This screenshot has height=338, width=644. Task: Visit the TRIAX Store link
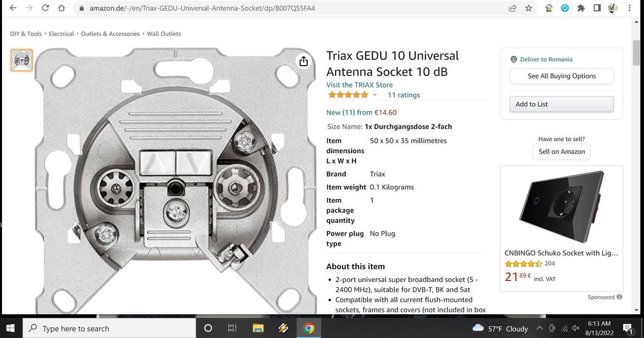(359, 85)
